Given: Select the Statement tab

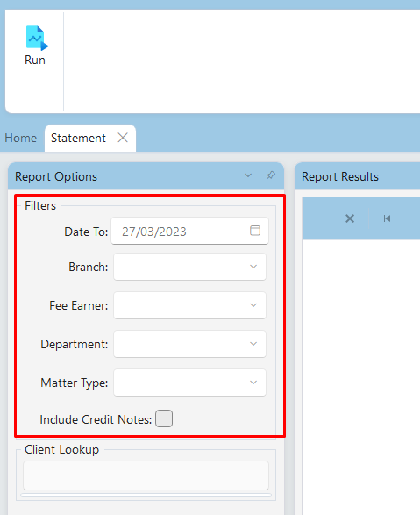Looking at the screenshot, I should pyautogui.click(x=78, y=138).
